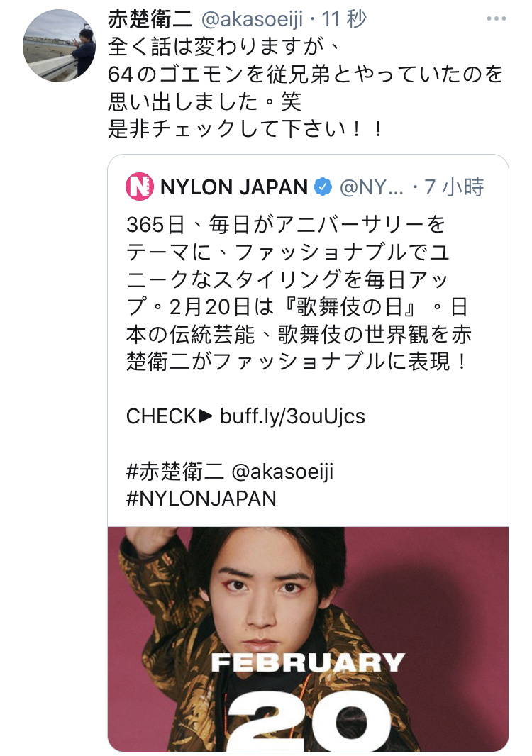The image size is (532, 756).
Task: Open the 11 秒 tweet timestamp
Action: (x=344, y=19)
